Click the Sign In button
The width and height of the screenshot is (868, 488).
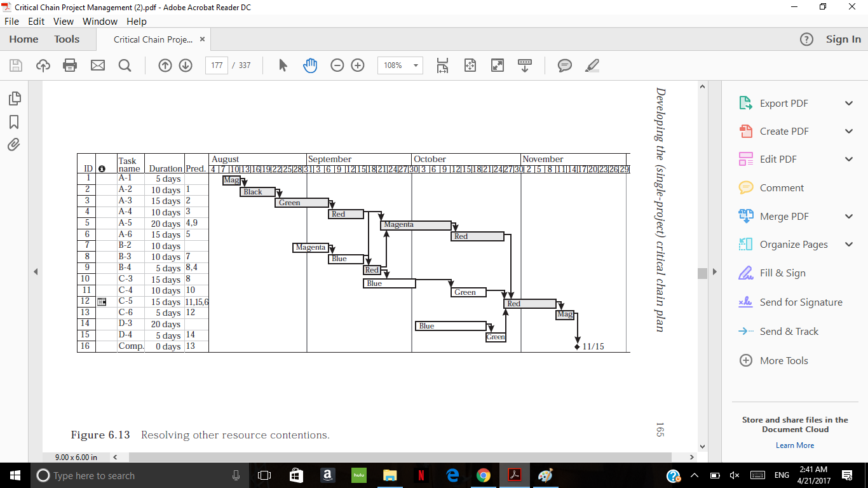843,39
